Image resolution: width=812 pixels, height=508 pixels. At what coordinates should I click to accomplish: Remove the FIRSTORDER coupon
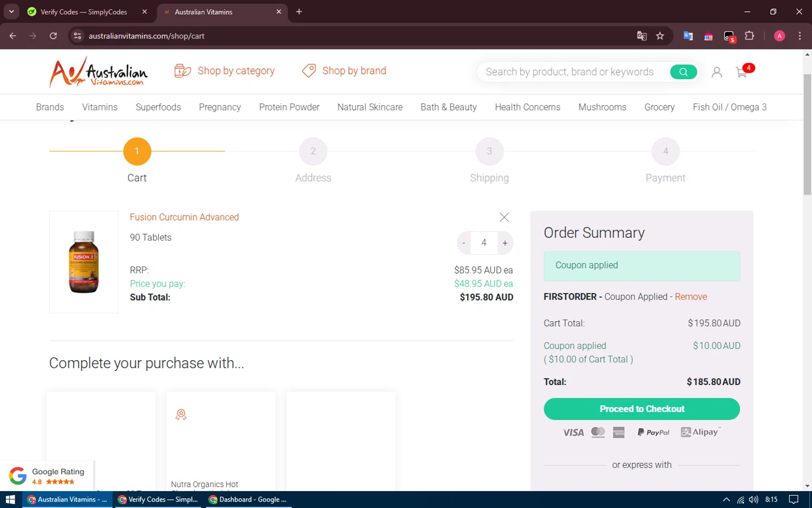tap(691, 297)
